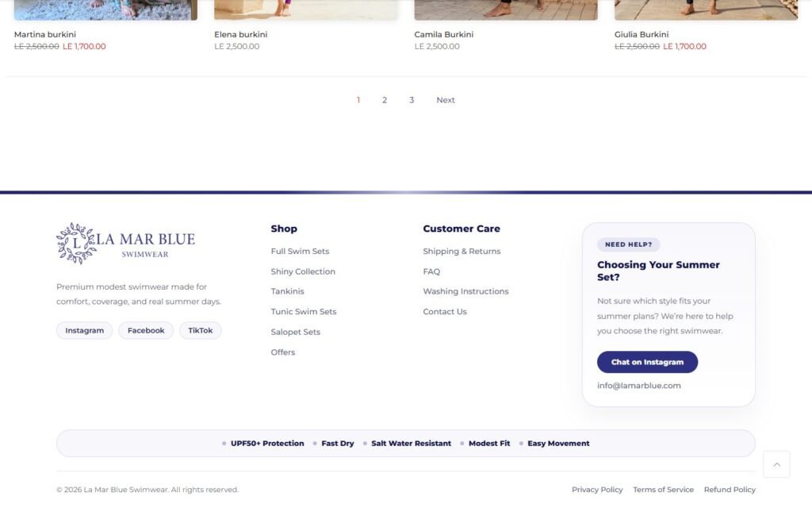Click the Fast Dry feature text
The height and width of the screenshot is (508, 812).
[x=338, y=444]
